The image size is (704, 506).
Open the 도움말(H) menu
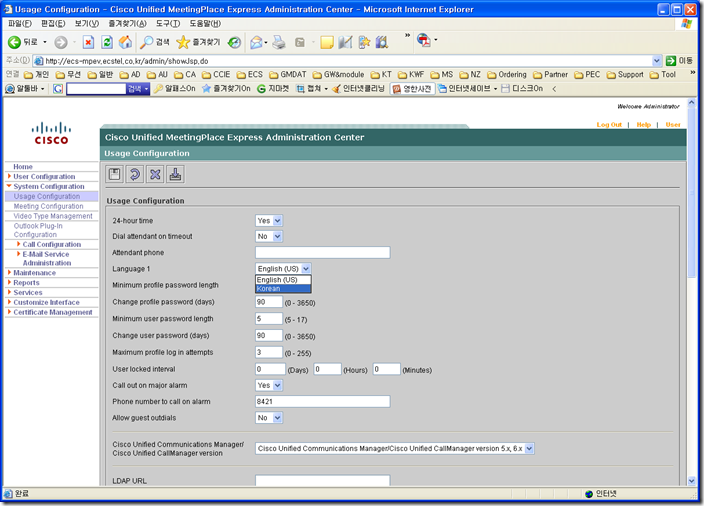tap(205, 23)
